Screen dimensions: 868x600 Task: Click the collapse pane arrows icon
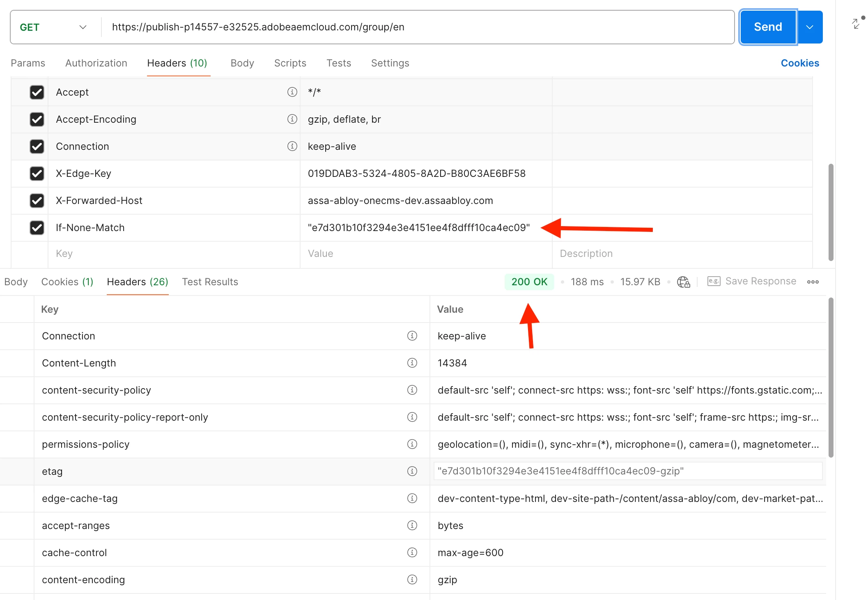(x=857, y=23)
